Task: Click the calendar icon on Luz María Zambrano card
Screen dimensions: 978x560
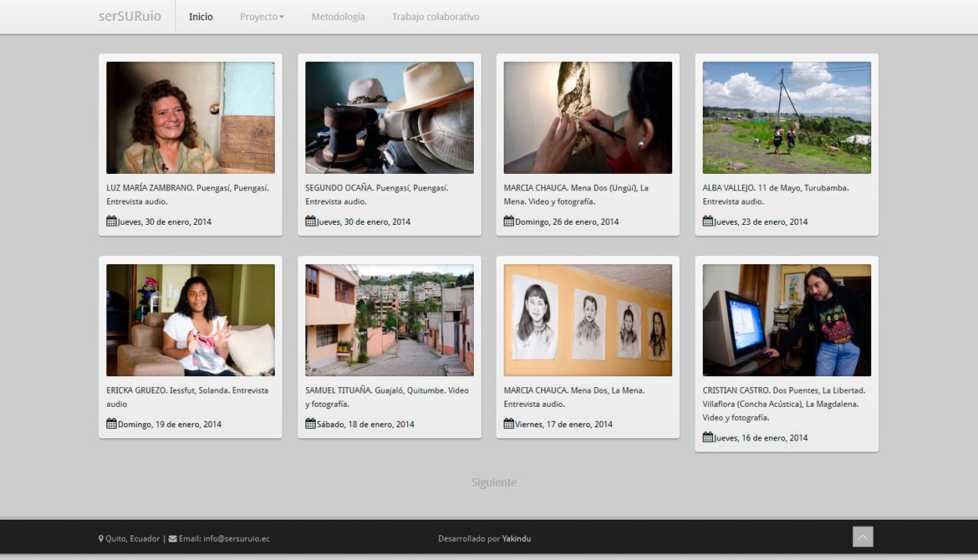Action: (x=112, y=221)
